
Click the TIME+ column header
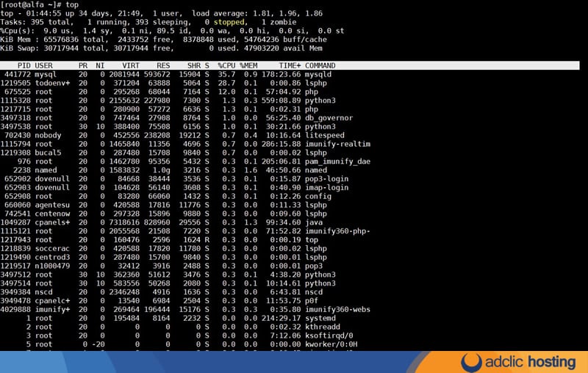(x=290, y=65)
